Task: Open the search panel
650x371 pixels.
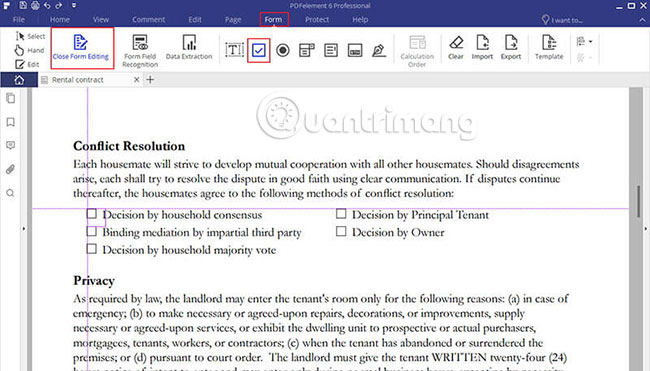Action: click(11, 193)
